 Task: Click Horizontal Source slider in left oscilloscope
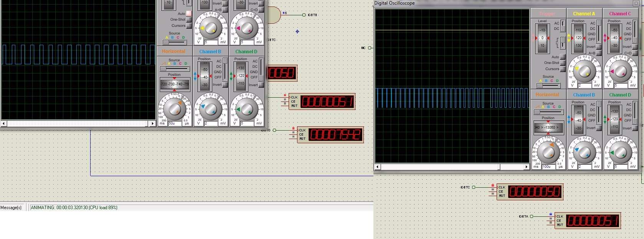point(175,69)
